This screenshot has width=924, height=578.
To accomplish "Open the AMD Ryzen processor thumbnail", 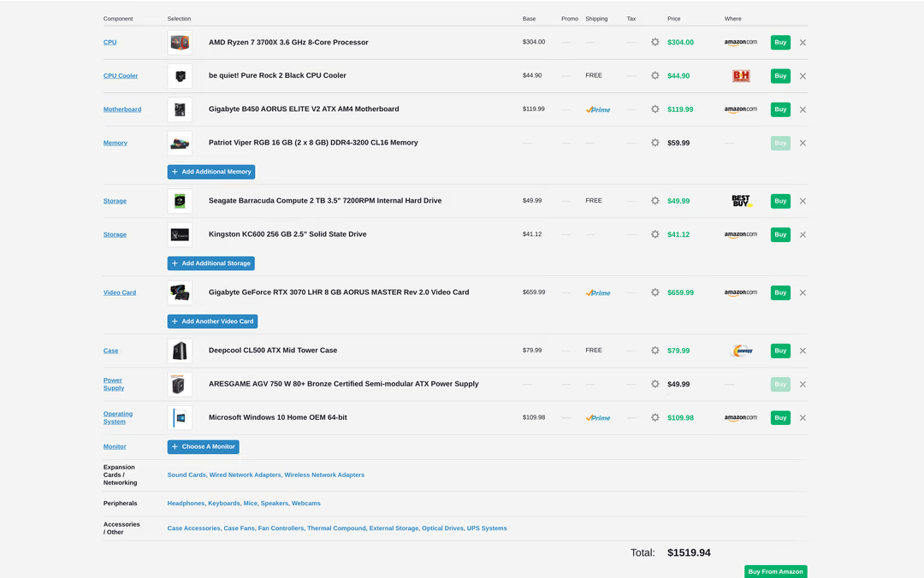I will 180,43.
